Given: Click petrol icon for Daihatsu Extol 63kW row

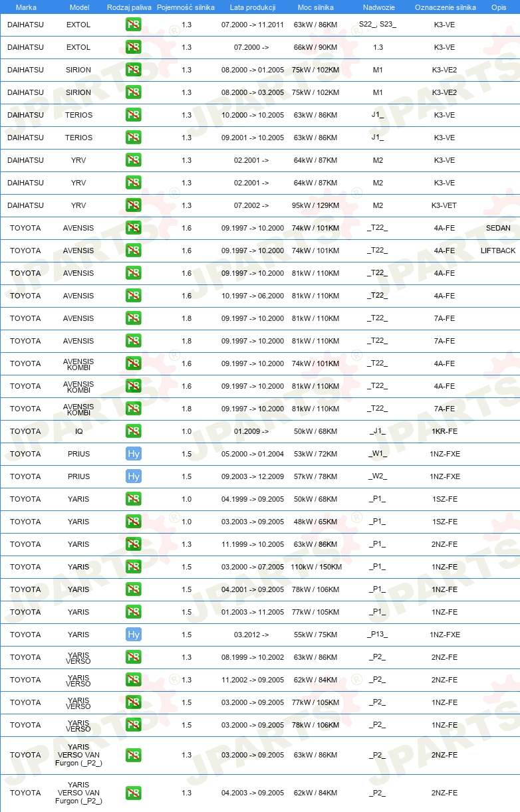Looking at the screenshot, I should click(x=133, y=25).
